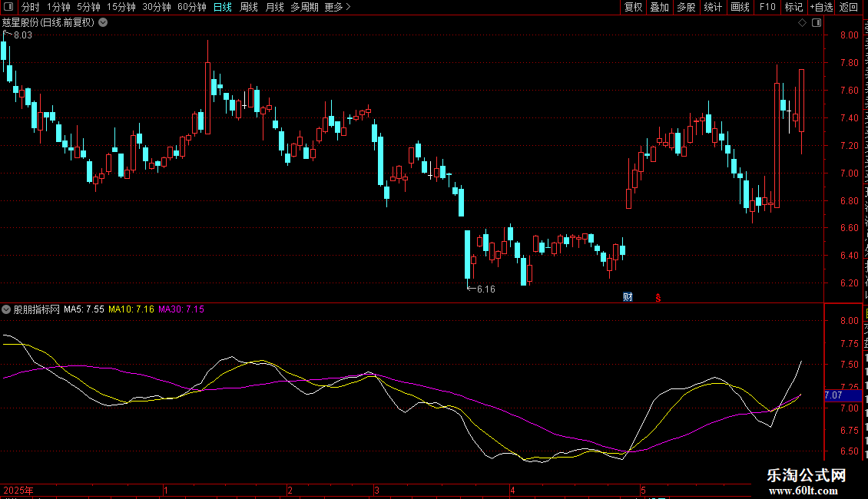Click the 8.03 high price label
Viewport: 868px width, 499px height.
coord(23,35)
